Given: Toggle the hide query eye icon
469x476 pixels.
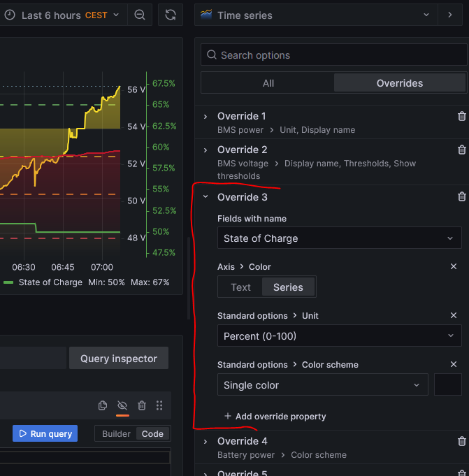Looking at the screenshot, I should [122, 405].
